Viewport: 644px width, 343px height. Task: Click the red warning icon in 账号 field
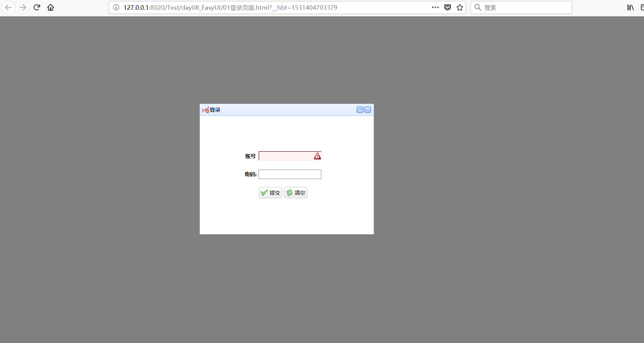click(x=317, y=156)
